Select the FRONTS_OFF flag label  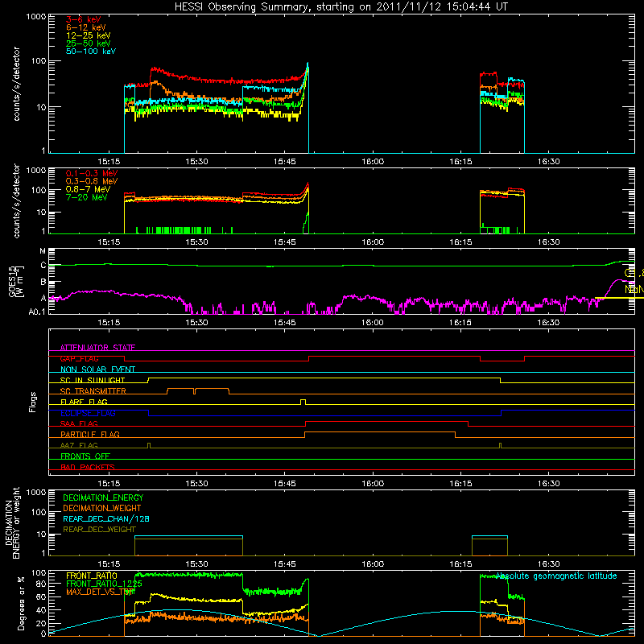85,456
